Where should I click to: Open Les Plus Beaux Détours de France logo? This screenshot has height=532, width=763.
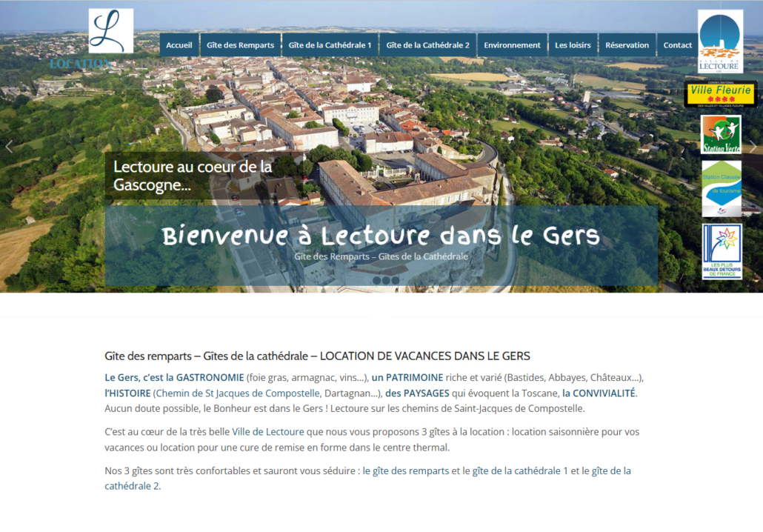point(722,252)
